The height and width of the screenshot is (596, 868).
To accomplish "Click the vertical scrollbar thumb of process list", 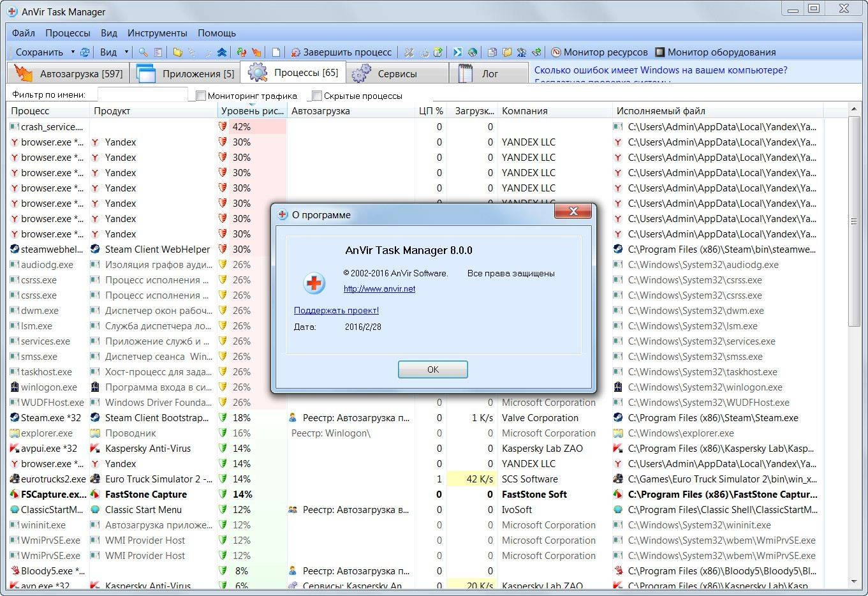I will pyautogui.click(x=855, y=221).
